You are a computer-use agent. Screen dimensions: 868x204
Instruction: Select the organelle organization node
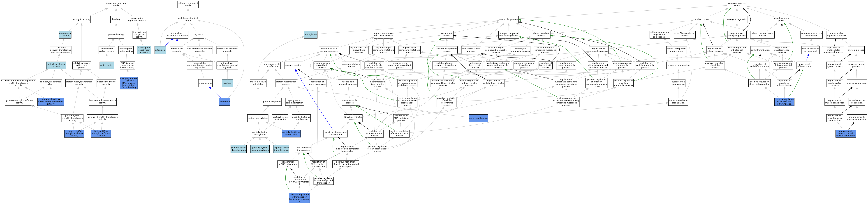(678, 65)
